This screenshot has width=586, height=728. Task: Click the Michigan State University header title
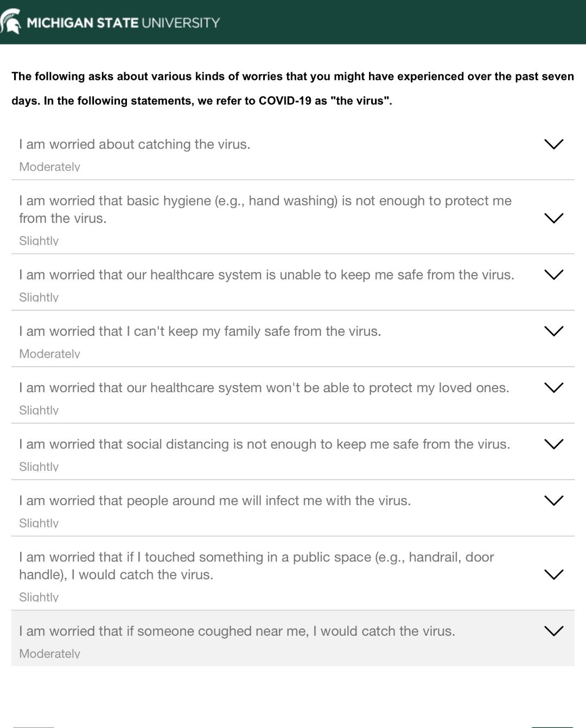pyautogui.click(x=123, y=23)
